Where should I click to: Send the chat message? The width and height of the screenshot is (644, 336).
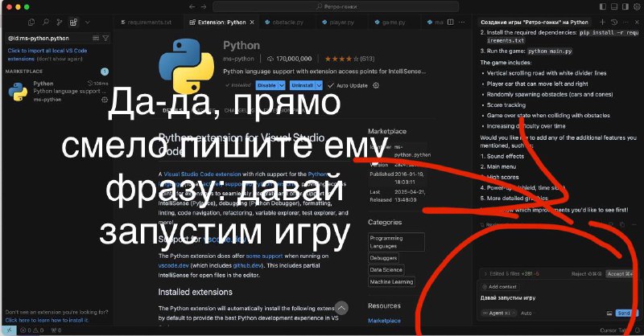(x=625, y=313)
